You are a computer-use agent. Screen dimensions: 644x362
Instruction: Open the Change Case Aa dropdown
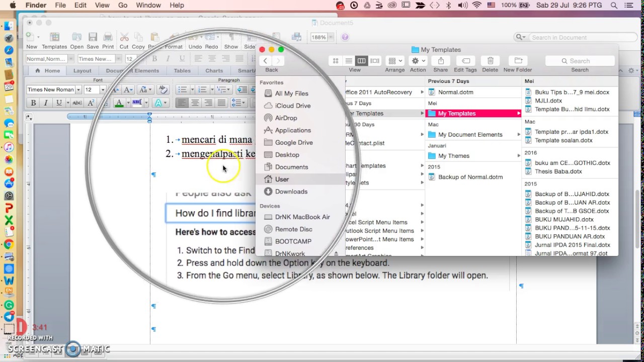144,89
